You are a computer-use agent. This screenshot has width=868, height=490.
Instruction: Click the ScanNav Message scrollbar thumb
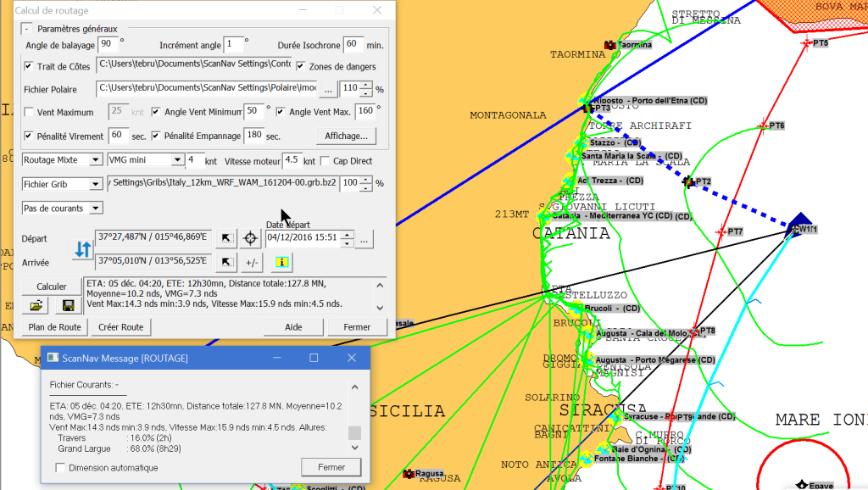click(355, 432)
